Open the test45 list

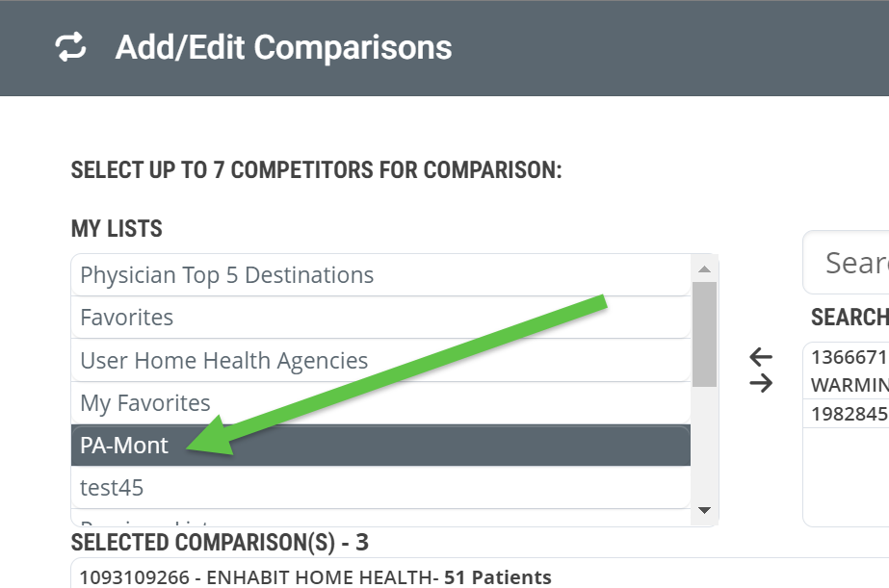coord(380,488)
